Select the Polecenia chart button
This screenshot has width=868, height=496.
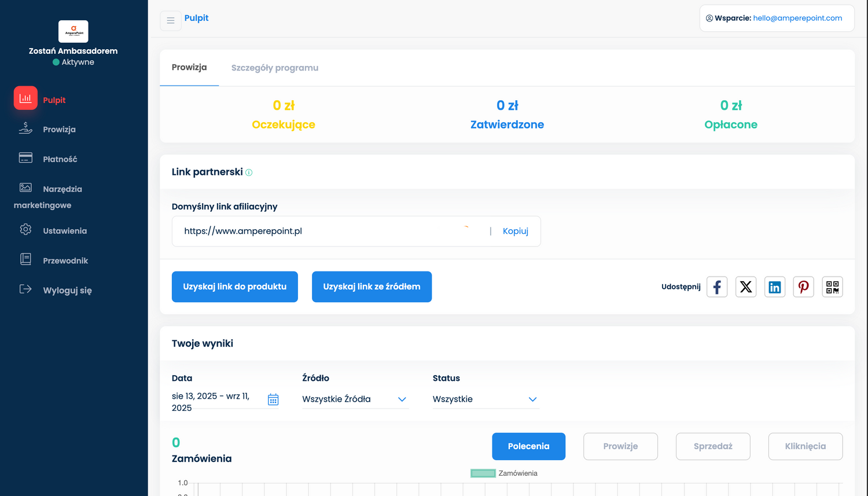click(529, 446)
